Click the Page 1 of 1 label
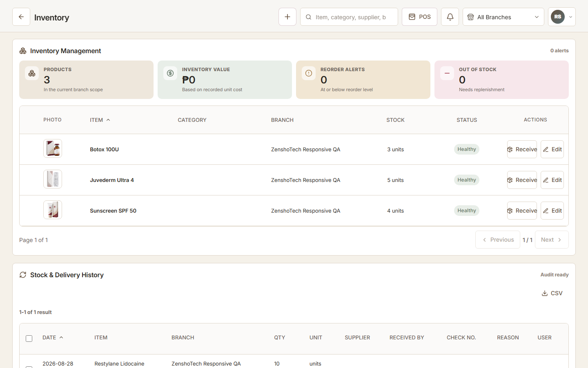Viewport: 588px width, 368px height. [33, 240]
